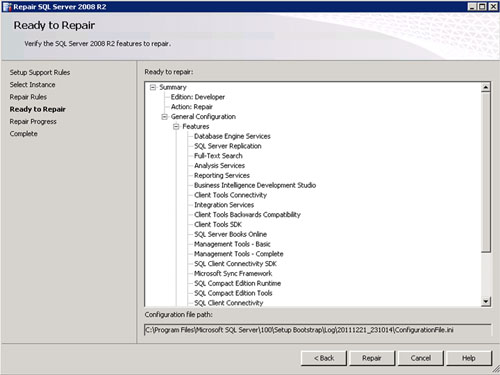Select SQL Server Books Online item

[x=230, y=234]
